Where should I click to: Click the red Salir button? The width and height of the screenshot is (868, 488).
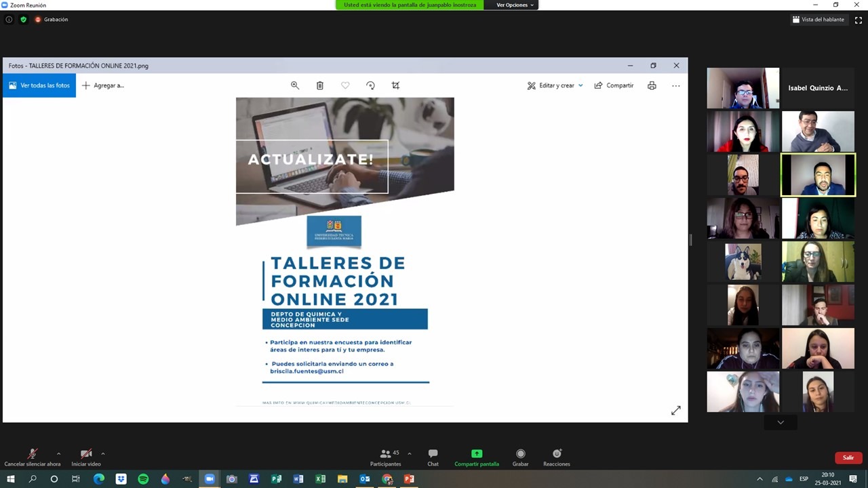(x=848, y=457)
